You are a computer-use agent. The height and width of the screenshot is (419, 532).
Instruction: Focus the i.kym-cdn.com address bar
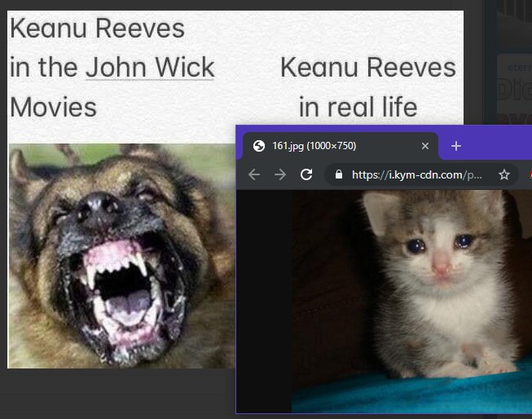coord(421,175)
